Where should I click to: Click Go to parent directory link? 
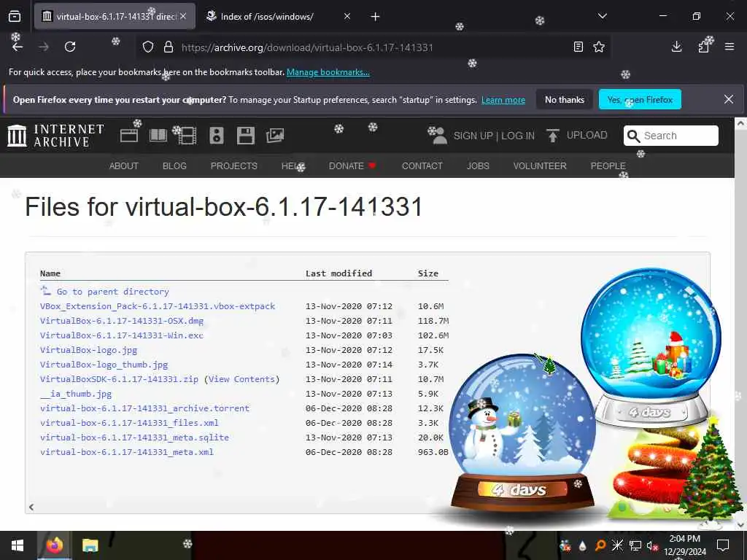(112, 292)
